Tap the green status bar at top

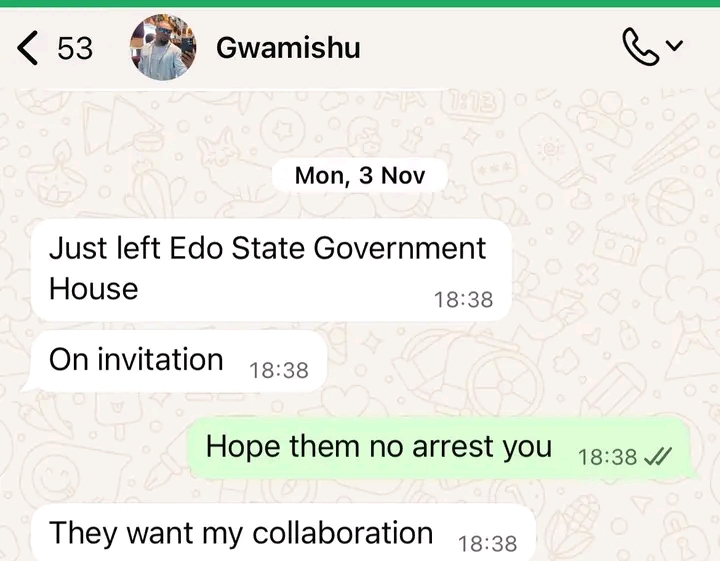360,3
